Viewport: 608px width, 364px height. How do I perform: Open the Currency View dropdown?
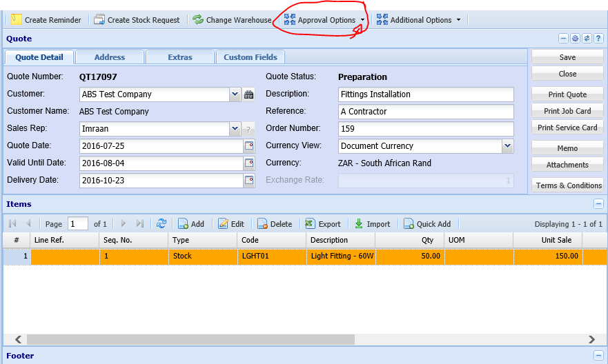(507, 146)
